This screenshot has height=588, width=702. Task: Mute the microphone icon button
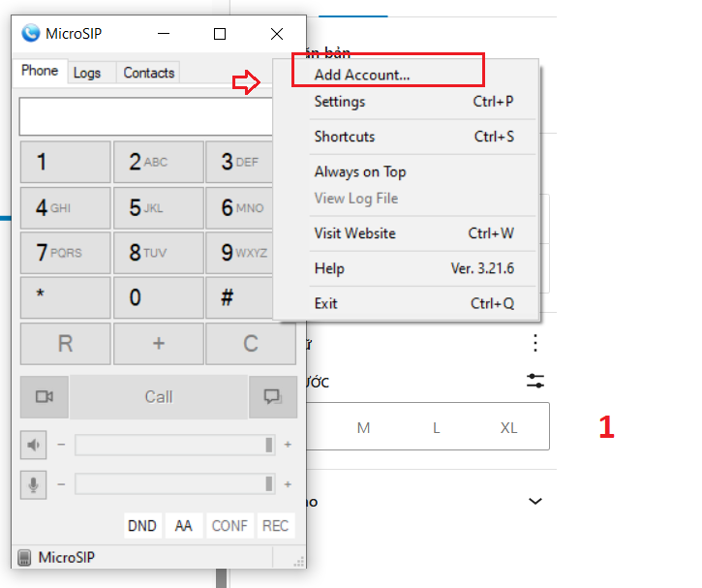point(34,484)
